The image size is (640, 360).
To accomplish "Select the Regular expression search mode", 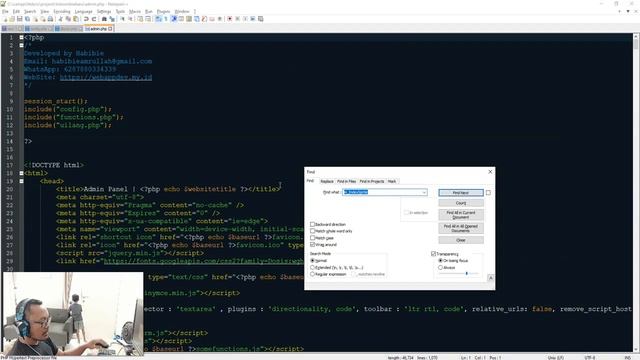I will point(313,274).
